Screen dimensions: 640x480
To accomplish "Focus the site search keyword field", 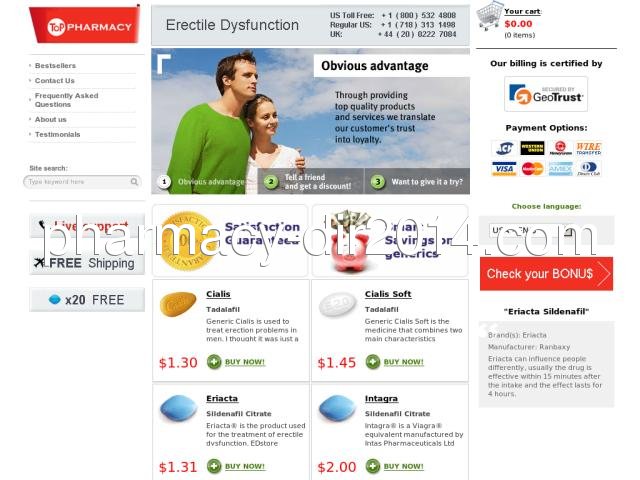I will coord(78,182).
